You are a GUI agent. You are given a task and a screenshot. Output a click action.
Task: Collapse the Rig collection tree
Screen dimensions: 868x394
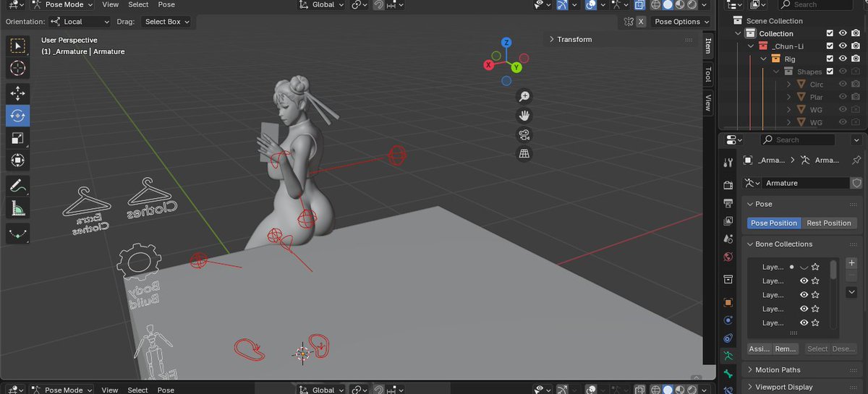[764, 59]
